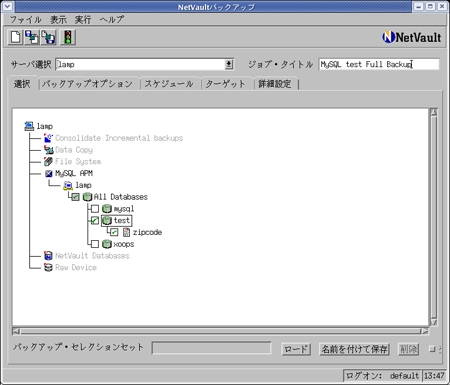Image resolution: width=450 pixels, height=385 pixels.
Task: Uncheck the All Databases checkbox
Action: [75, 197]
